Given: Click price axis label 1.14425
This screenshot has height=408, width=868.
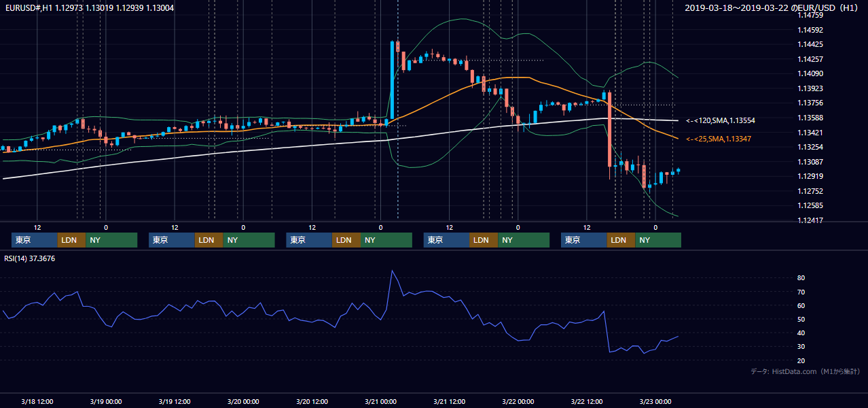Looking at the screenshot, I should pyautogui.click(x=810, y=44).
